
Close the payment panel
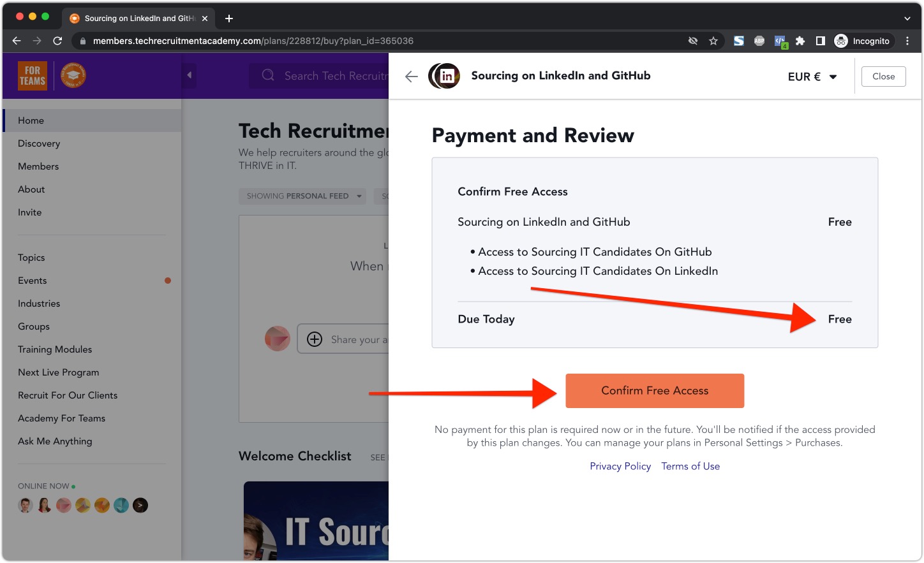[884, 76]
